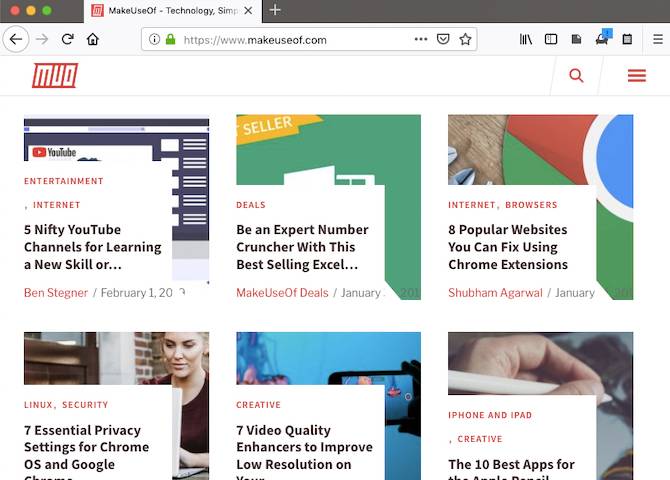670x480 pixels.
Task: Click the forward navigation arrow
Action: pyautogui.click(x=42, y=39)
